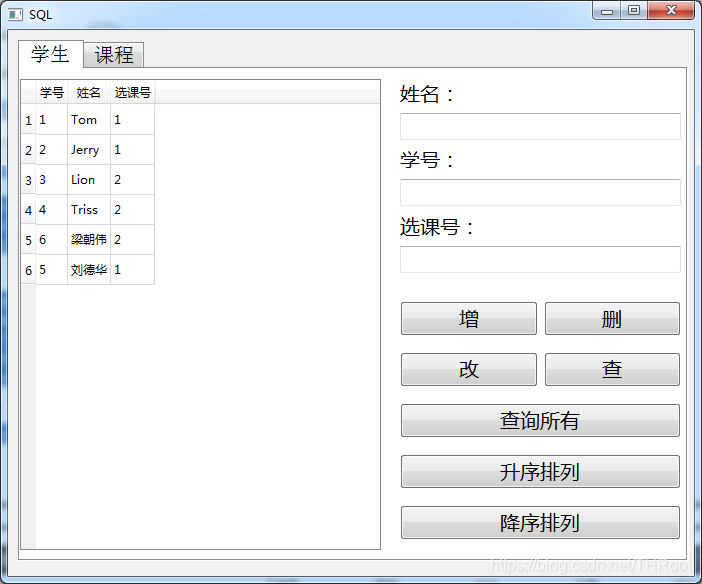This screenshot has width=702, height=584.
Task: Select row header 2 in the table
Action: point(28,150)
